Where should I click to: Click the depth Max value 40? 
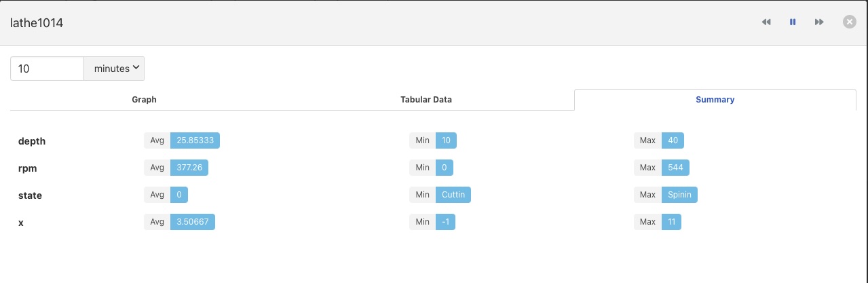(x=673, y=140)
